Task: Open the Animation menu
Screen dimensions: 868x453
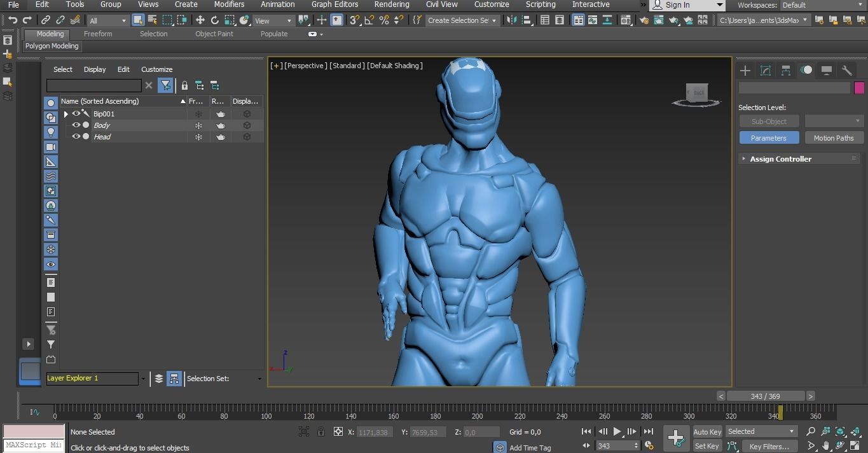Action: [277, 4]
